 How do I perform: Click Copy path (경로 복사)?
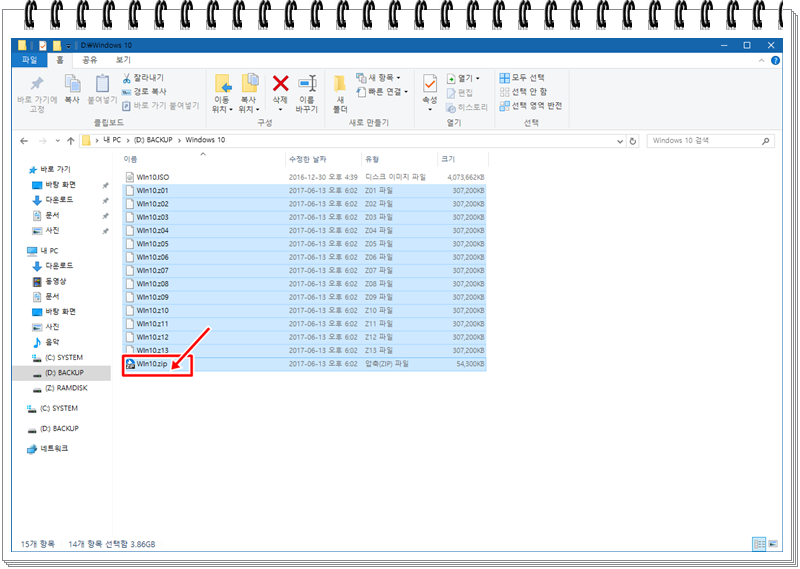pos(144,91)
